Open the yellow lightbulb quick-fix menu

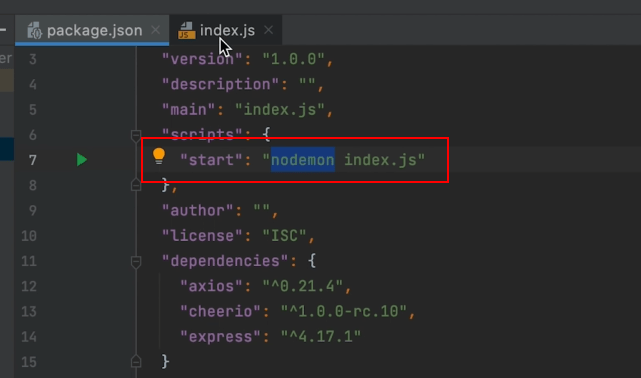pyautogui.click(x=159, y=157)
